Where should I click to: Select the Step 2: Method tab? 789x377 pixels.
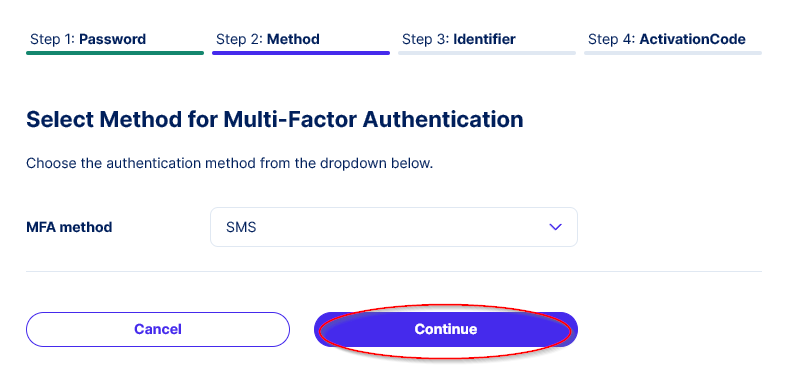268,39
